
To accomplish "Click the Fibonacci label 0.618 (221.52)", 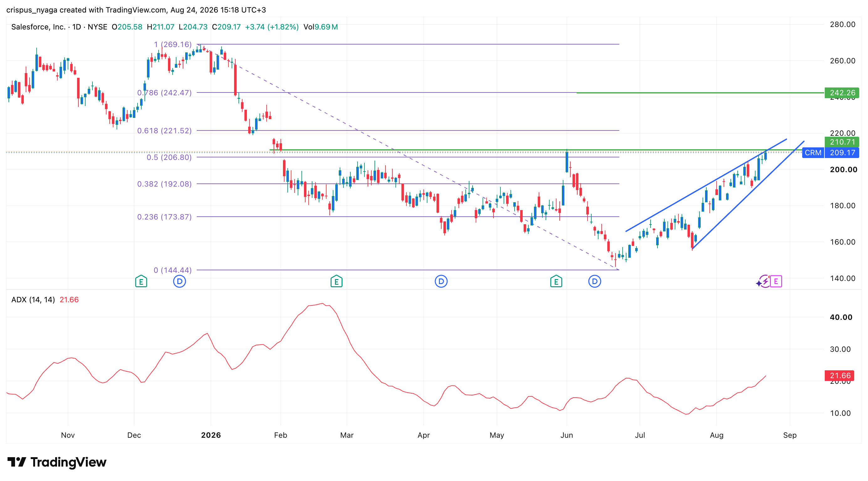I will click(165, 130).
